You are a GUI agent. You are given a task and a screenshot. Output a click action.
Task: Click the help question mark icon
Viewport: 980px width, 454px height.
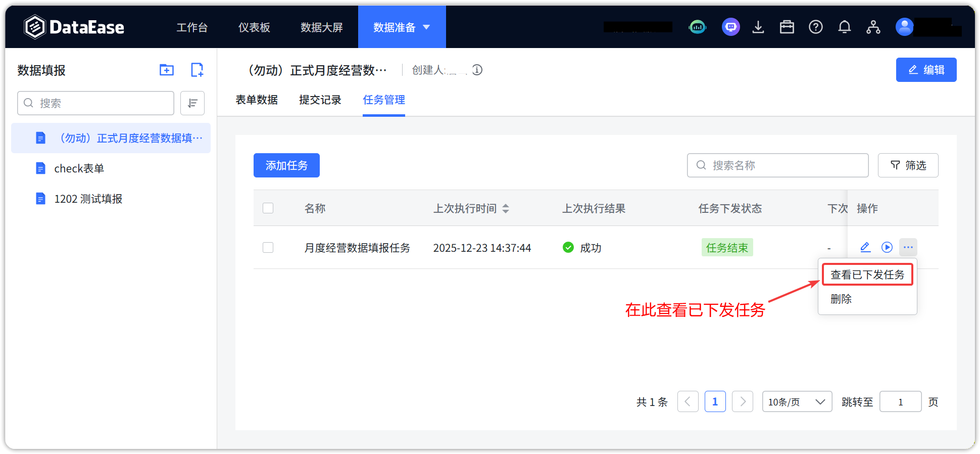815,27
